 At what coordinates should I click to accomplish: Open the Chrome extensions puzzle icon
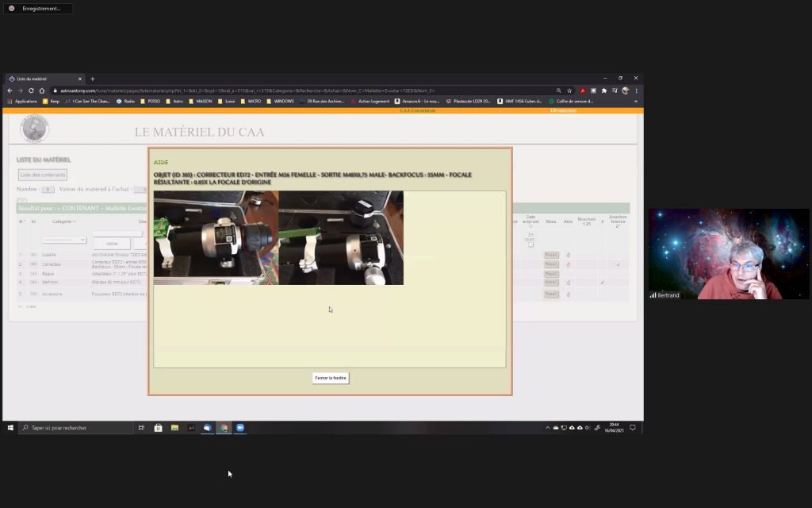pyautogui.click(x=603, y=90)
